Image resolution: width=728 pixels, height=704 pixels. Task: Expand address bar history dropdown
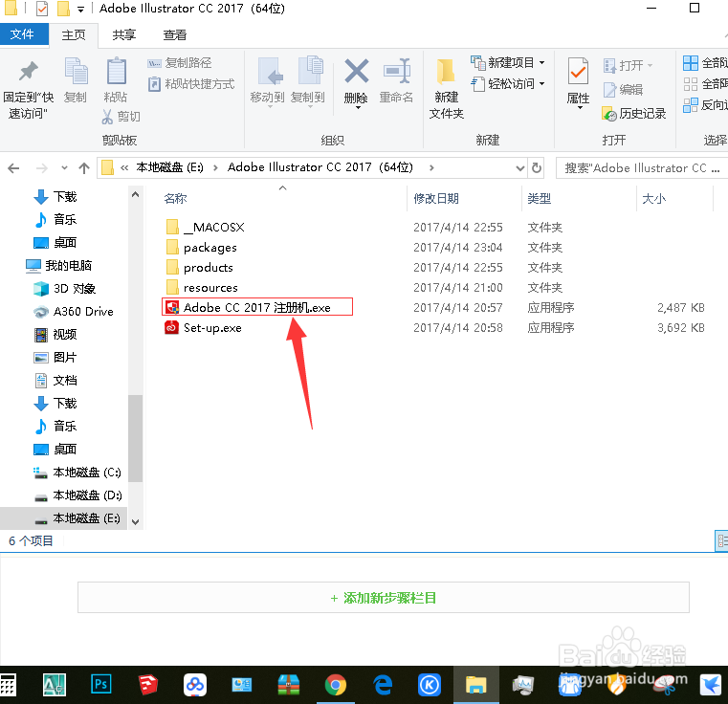[x=520, y=168]
